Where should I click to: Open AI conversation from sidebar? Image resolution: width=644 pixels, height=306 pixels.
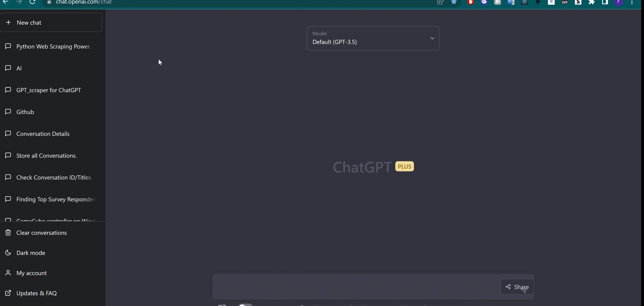19,68
